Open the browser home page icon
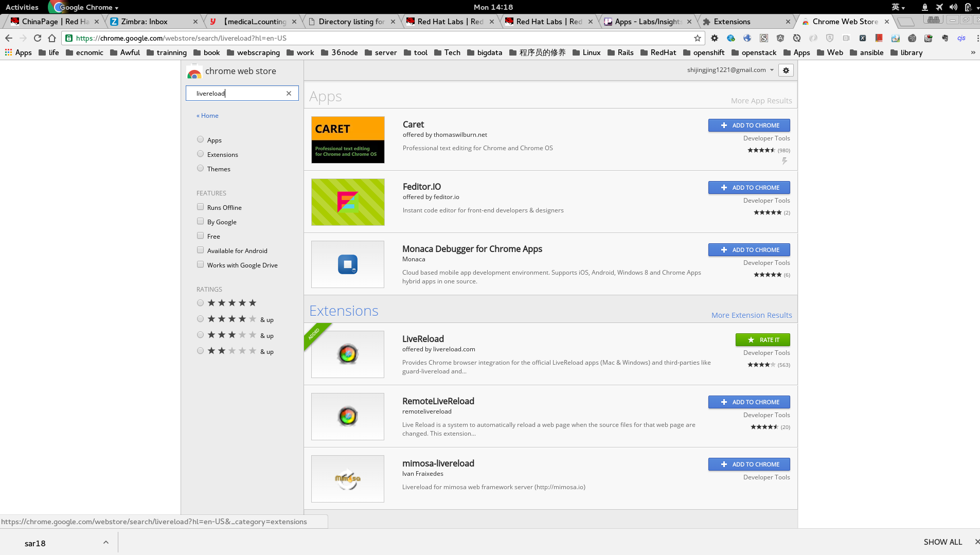 [x=52, y=38]
